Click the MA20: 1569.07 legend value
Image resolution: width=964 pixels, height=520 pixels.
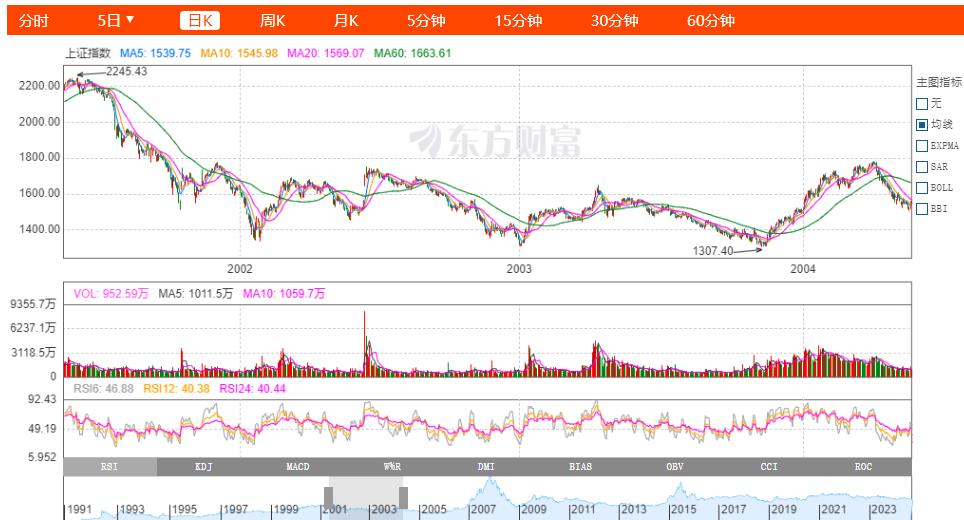coord(326,53)
